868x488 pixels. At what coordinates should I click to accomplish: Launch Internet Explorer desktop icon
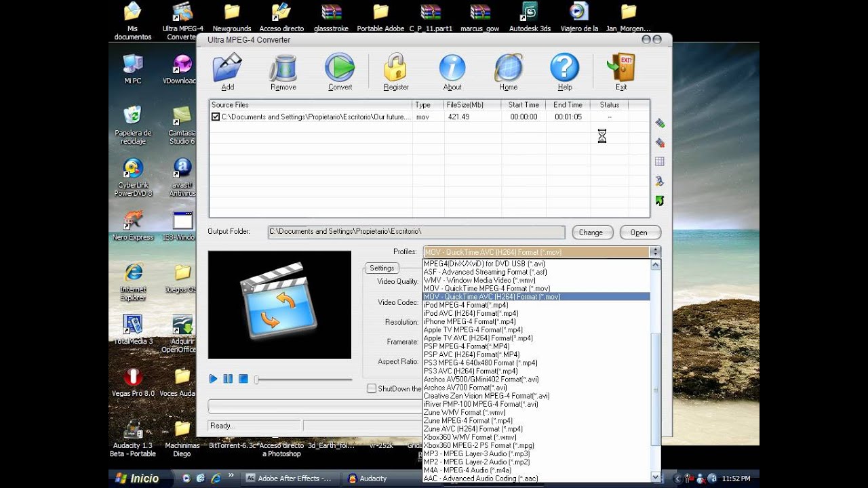point(133,282)
